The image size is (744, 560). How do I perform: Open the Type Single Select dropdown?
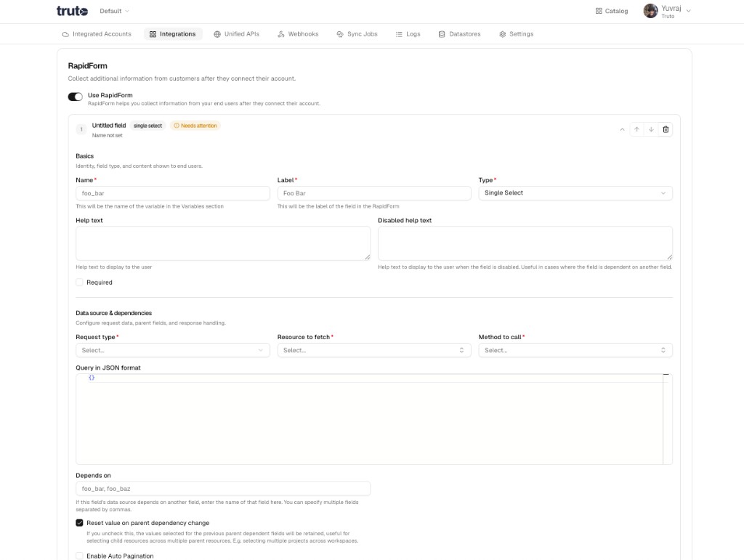click(575, 193)
